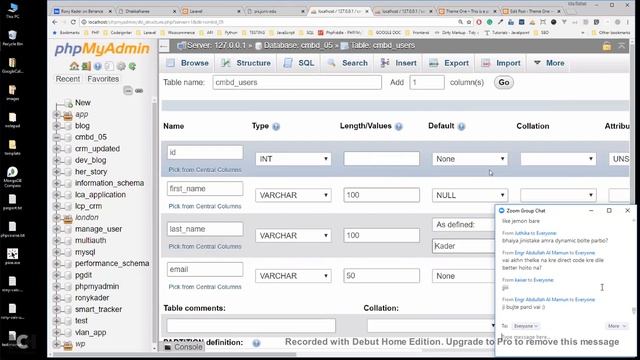Reload the browser page
Screen dimensions: 640x360
[x=73, y=22]
